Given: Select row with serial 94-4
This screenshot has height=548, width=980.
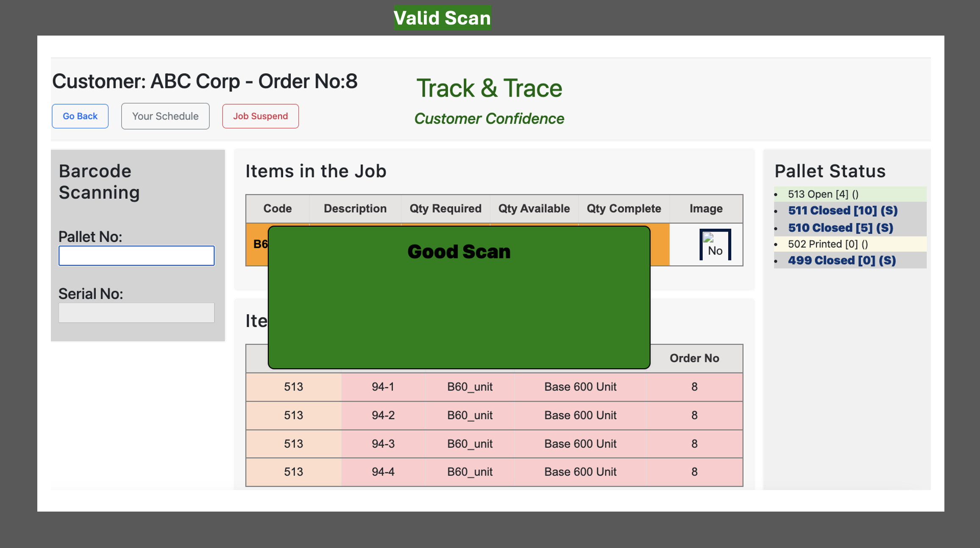Looking at the screenshot, I should (x=383, y=472).
